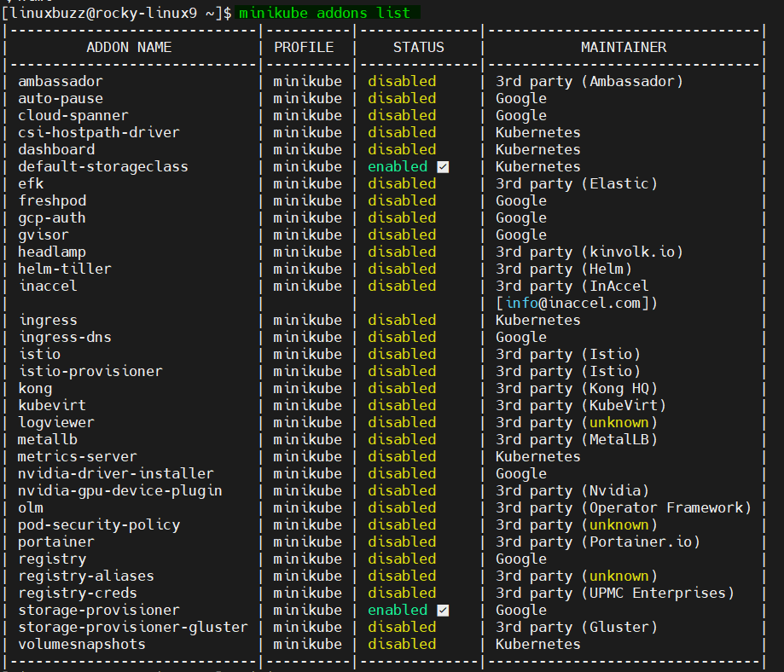Click 'enabled' status in storage-provisioner row
The width and height of the screenshot is (784, 672).
point(398,610)
